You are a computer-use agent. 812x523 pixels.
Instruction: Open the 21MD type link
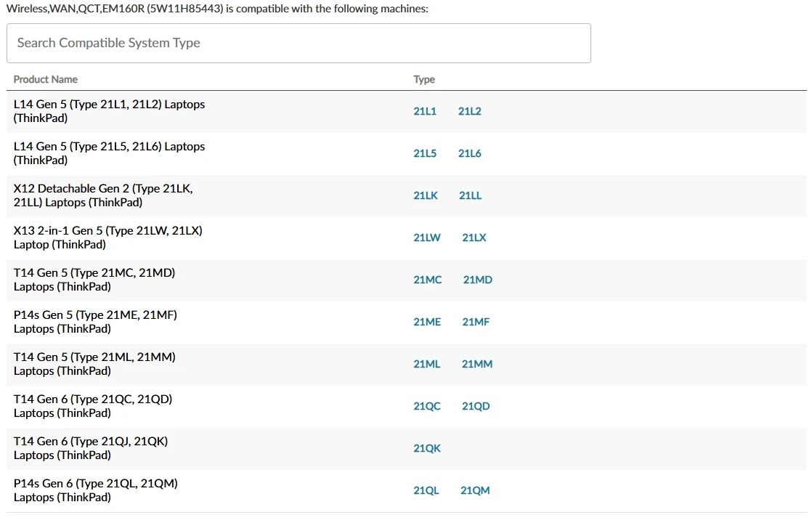pyautogui.click(x=477, y=280)
